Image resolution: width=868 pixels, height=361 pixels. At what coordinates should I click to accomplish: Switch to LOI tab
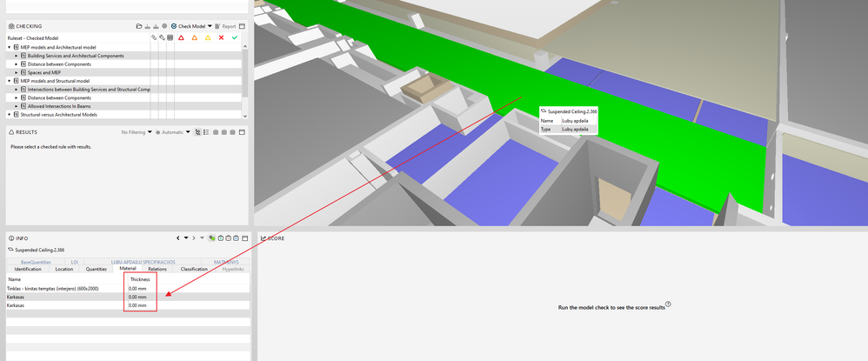tap(75, 262)
